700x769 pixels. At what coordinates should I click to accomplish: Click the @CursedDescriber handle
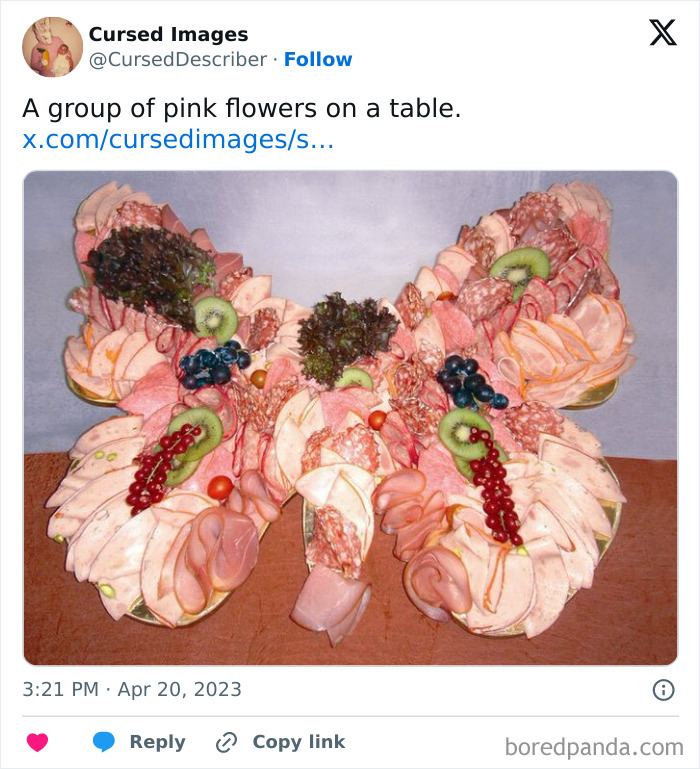tap(178, 60)
